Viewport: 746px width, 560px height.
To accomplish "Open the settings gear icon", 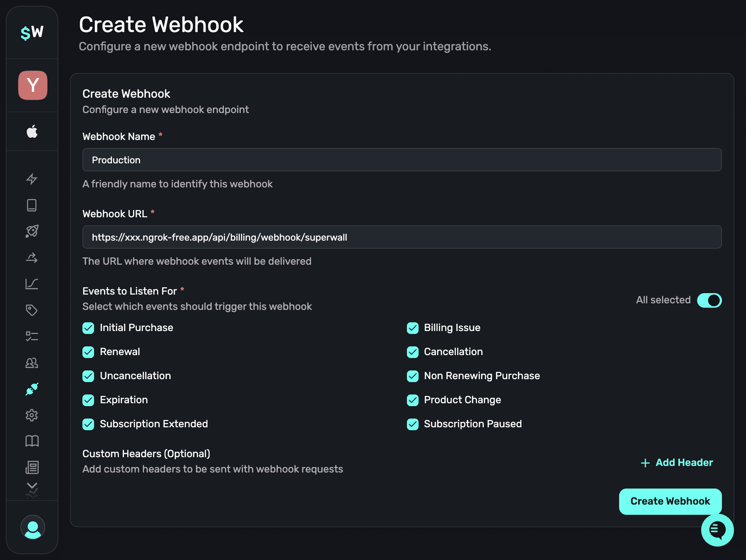I will pyautogui.click(x=32, y=415).
